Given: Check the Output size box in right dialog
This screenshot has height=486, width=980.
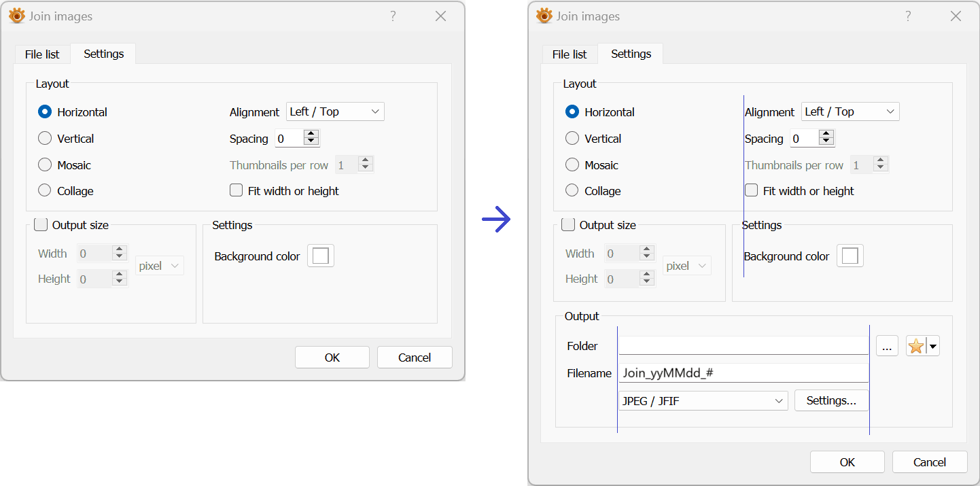Looking at the screenshot, I should (568, 225).
